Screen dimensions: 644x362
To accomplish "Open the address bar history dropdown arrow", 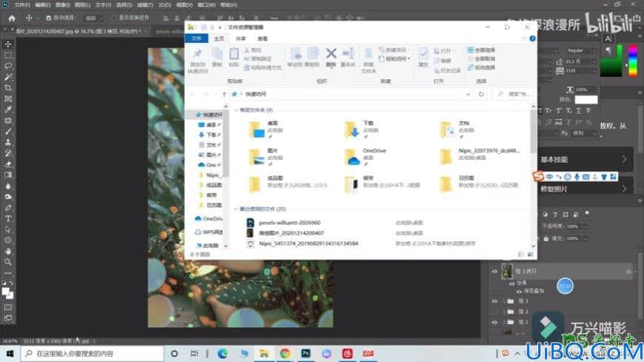I will [468, 94].
